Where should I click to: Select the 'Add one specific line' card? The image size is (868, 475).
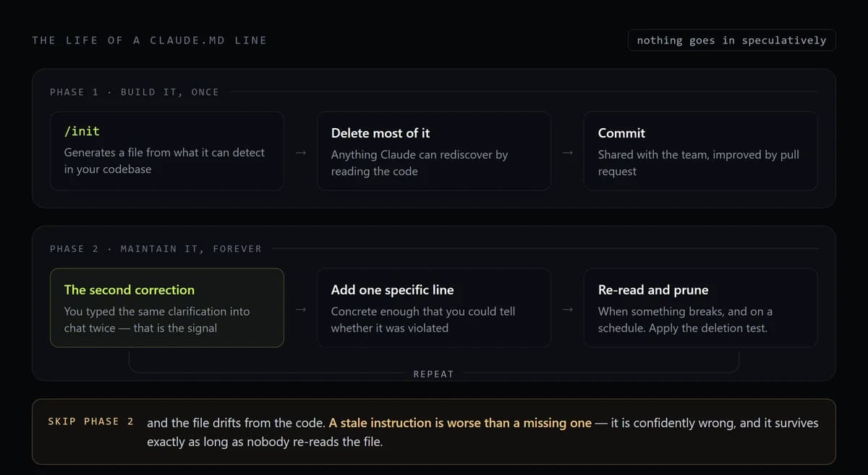[x=434, y=308]
